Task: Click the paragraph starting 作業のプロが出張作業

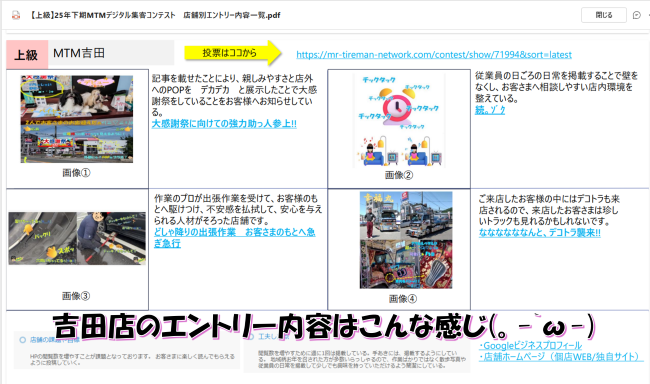Action: [x=238, y=209]
